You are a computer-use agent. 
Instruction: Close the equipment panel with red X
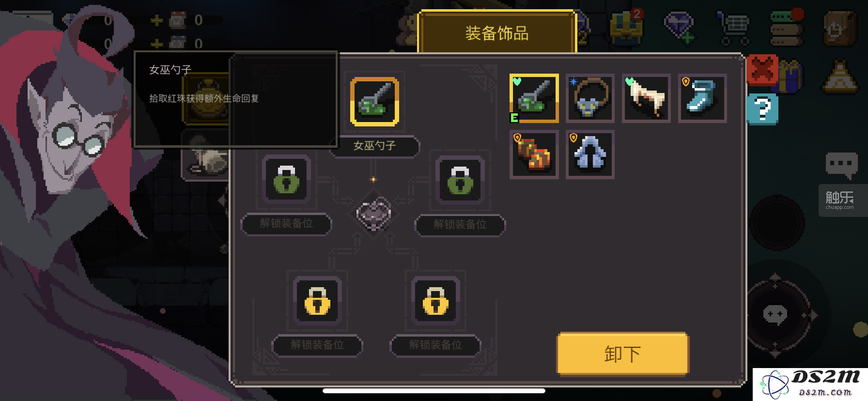pyautogui.click(x=762, y=70)
